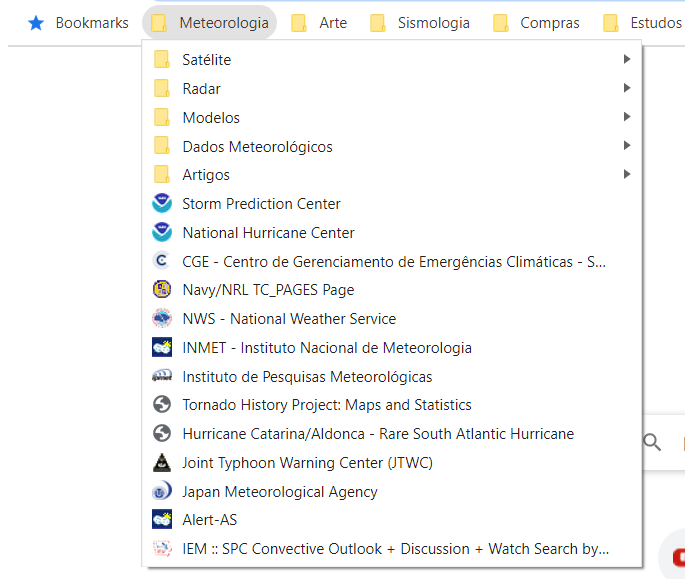The width and height of the screenshot is (685, 579).
Task: Click the Alert-AS favicon icon
Action: [x=162, y=520]
